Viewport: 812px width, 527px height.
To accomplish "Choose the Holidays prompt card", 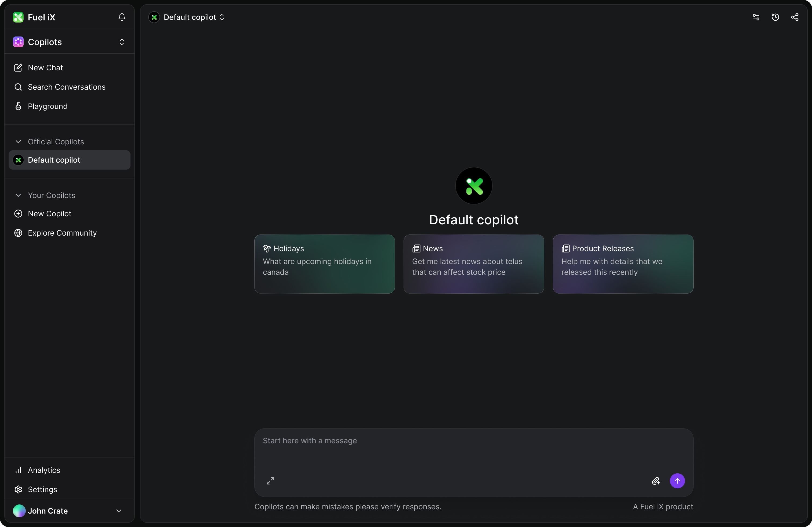I will (324, 264).
